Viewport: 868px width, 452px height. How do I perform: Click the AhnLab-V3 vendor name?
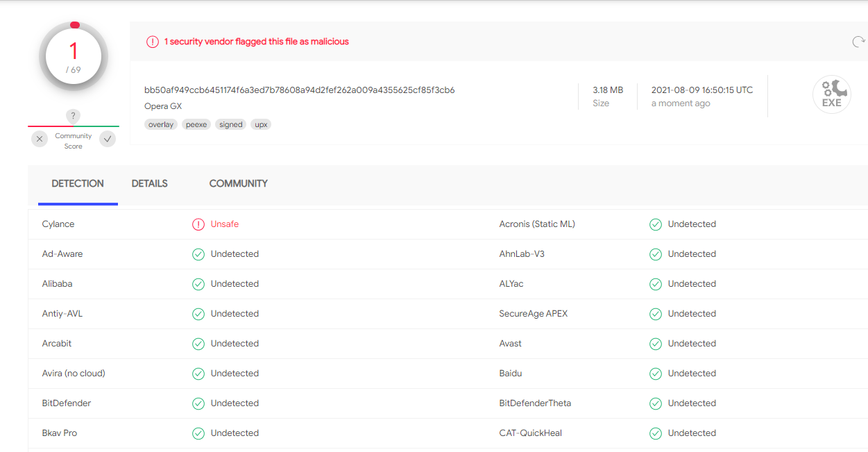tap(522, 254)
